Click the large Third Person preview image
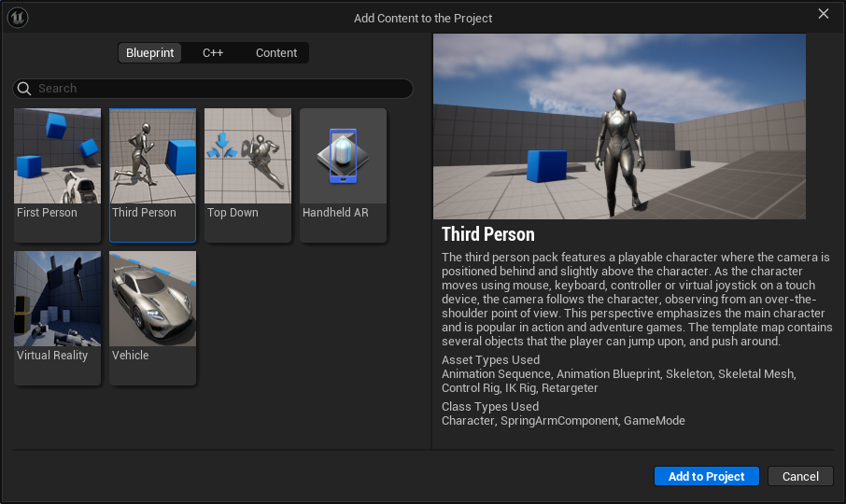 pos(619,126)
